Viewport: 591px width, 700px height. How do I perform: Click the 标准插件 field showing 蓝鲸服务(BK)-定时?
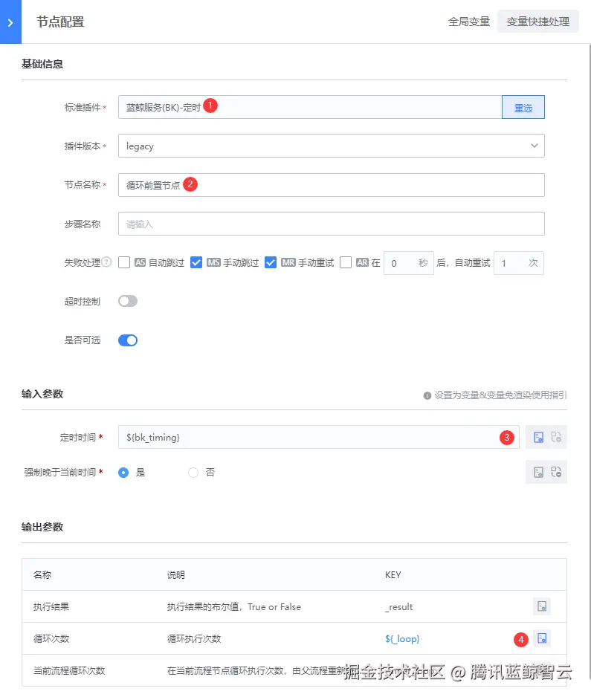pyautogui.click(x=310, y=107)
